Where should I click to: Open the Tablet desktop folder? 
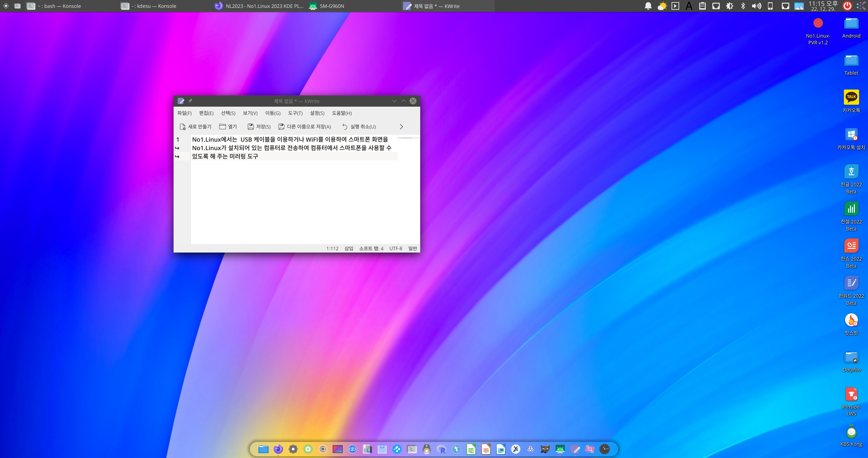click(x=851, y=64)
